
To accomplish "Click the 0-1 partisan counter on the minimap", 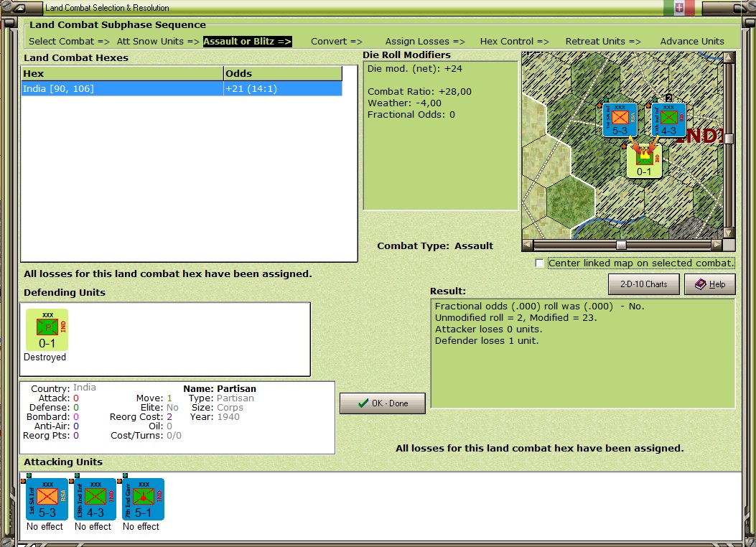I will (644, 161).
